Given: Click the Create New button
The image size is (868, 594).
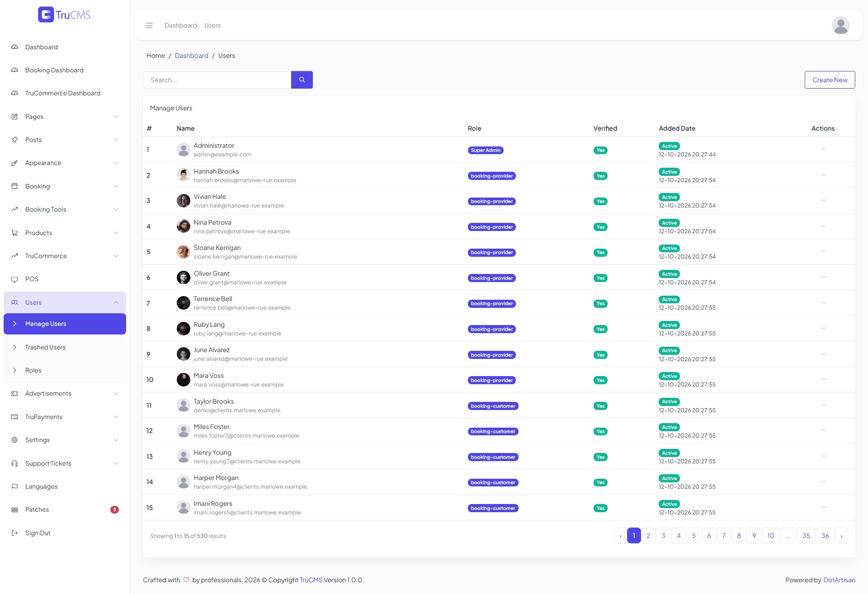Looking at the screenshot, I should (830, 80).
